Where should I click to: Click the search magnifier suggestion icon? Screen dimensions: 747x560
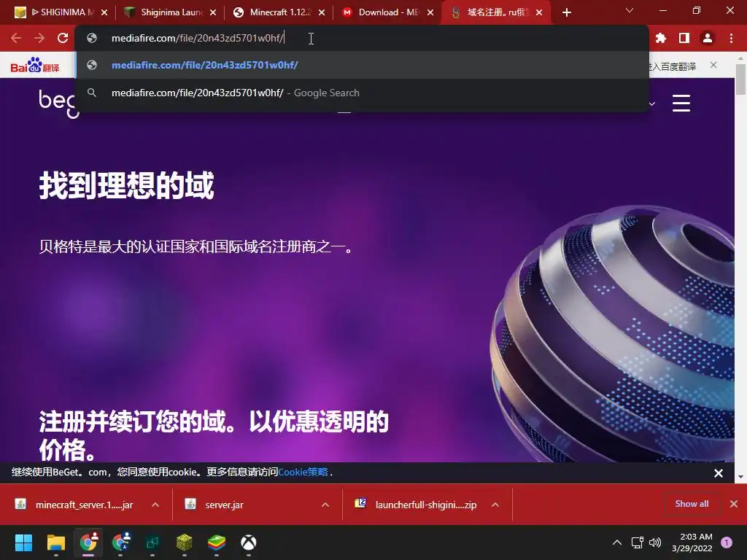pyautogui.click(x=92, y=93)
